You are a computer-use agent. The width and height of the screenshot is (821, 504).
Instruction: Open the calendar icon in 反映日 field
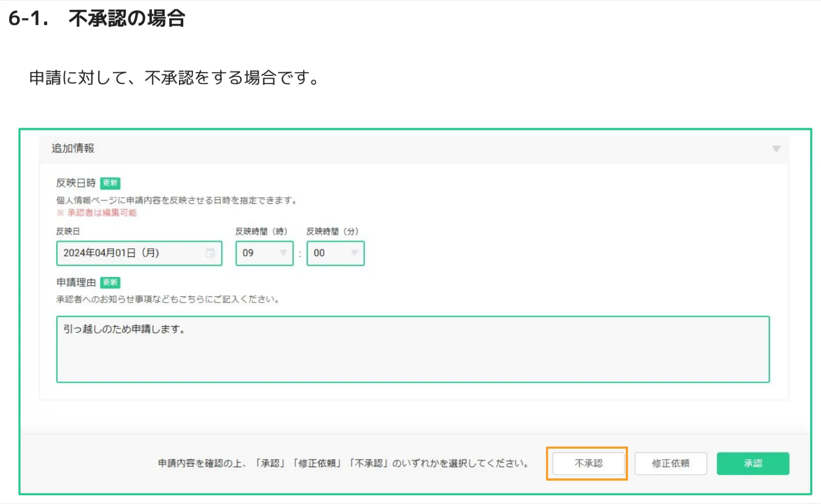pyautogui.click(x=210, y=253)
